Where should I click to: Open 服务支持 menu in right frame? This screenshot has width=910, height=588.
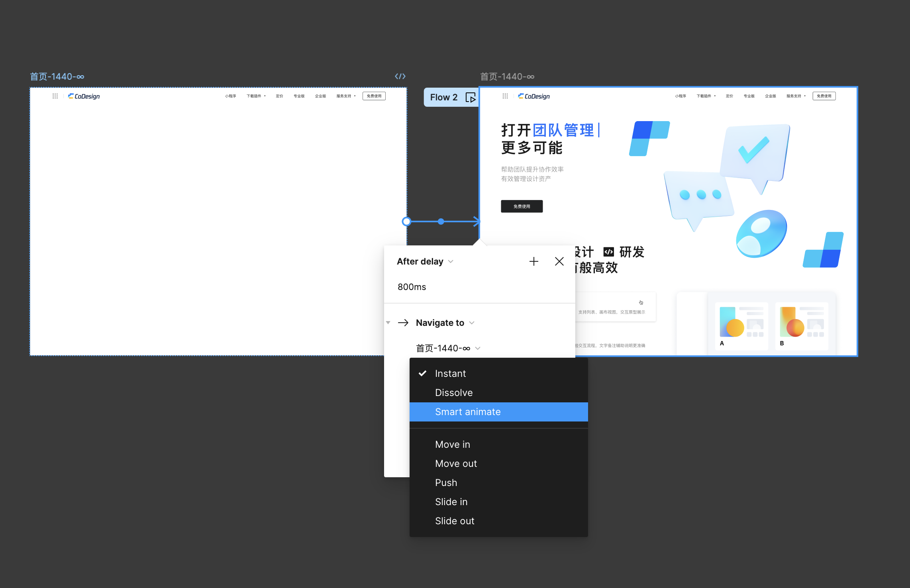[796, 96]
